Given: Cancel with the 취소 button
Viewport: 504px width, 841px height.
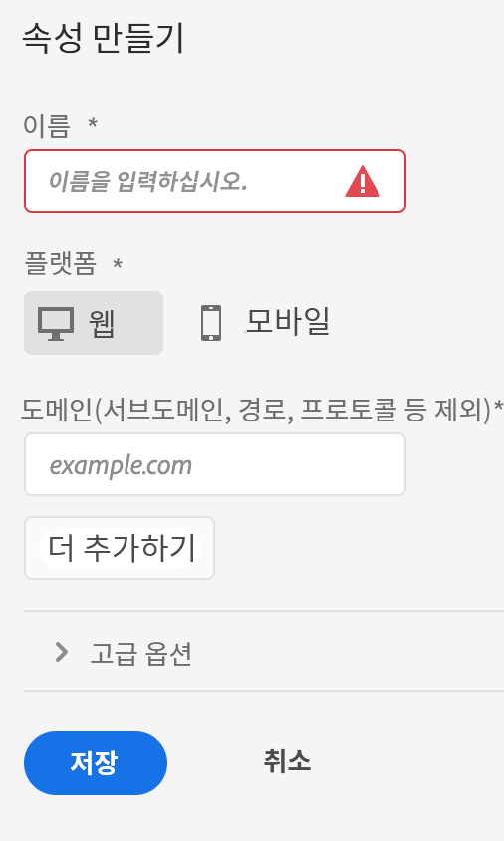Looking at the screenshot, I should pos(287,761).
